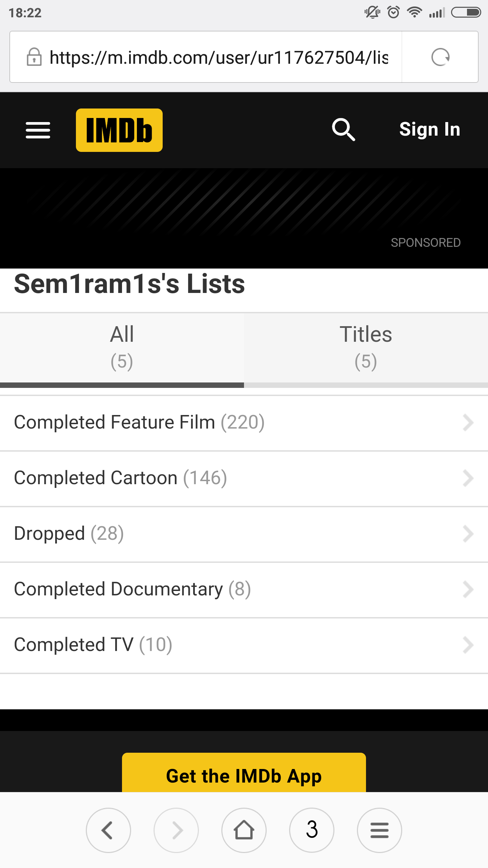Reload the page in the browser
The image size is (488, 868).
440,57
